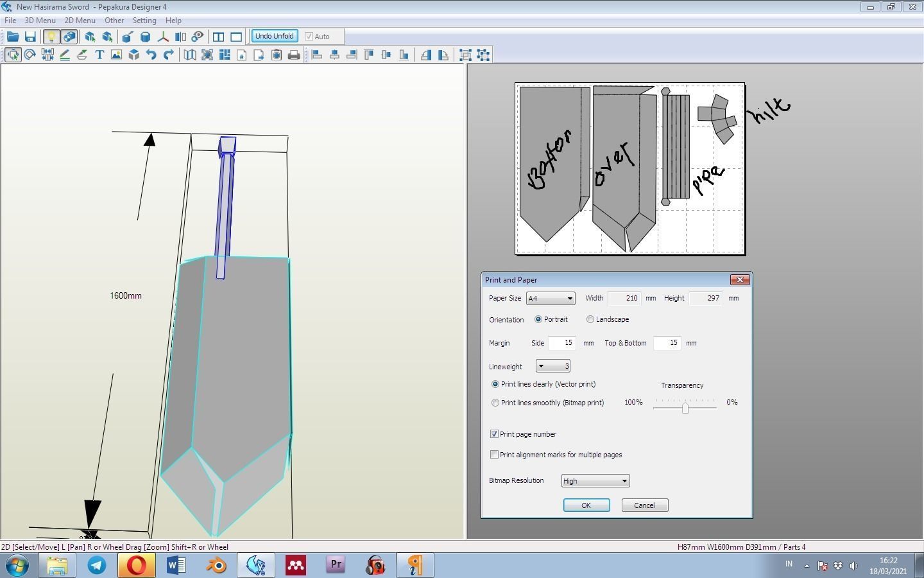Click the paper Height field
The height and width of the screenshot is (578, 924).
click(x=706, y=299)
